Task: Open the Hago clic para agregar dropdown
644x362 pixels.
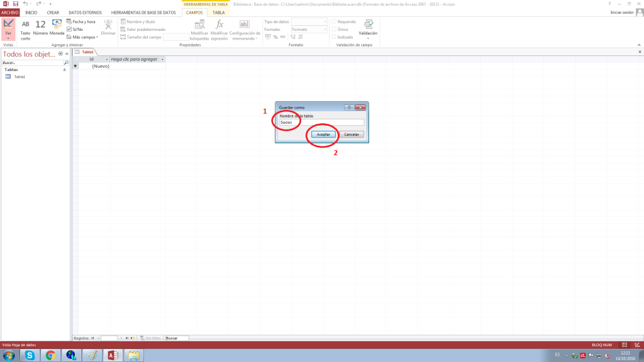Action: pos(163,59)
